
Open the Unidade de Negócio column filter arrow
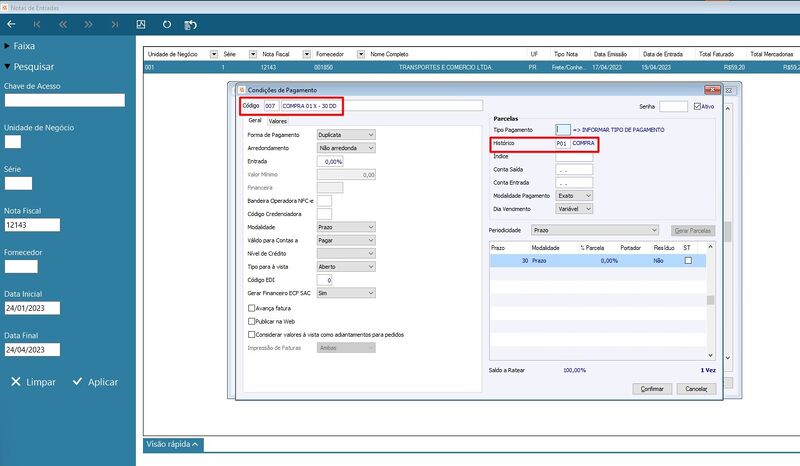click(x=214, y=54)
